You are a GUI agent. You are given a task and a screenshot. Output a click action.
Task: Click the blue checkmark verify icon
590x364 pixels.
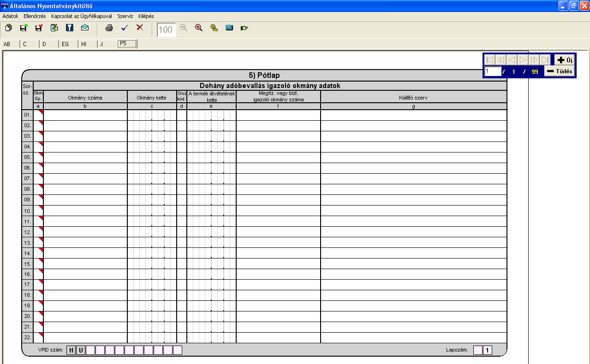124,28
